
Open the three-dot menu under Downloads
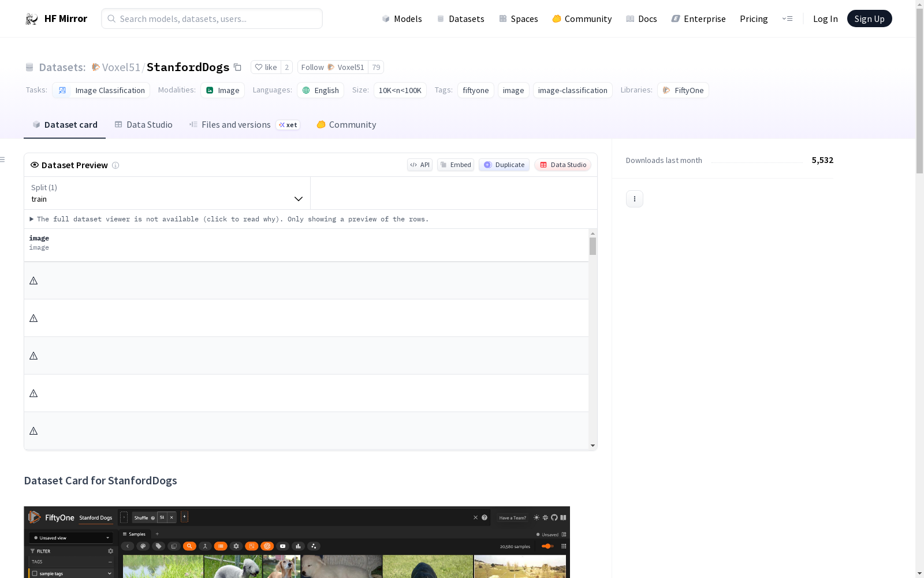pyautogui.click(x=634, y=199)
